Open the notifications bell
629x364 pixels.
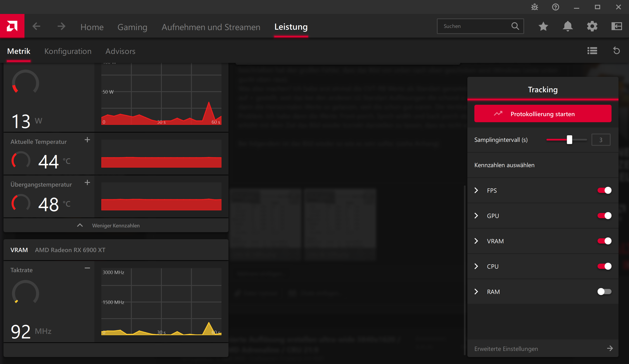[568, 26]
